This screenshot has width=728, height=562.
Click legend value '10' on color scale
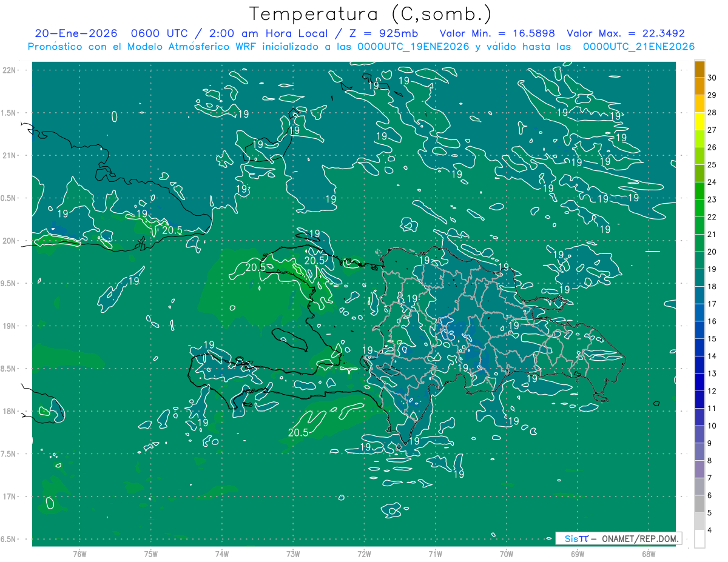coord(712,426)
